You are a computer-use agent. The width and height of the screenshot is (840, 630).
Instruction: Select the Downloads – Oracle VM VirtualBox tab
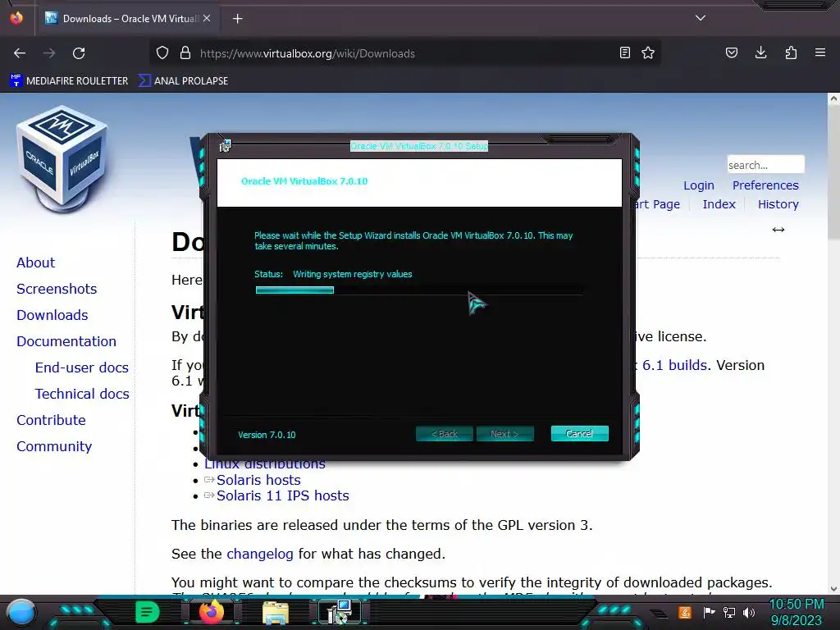coord(127,19)
